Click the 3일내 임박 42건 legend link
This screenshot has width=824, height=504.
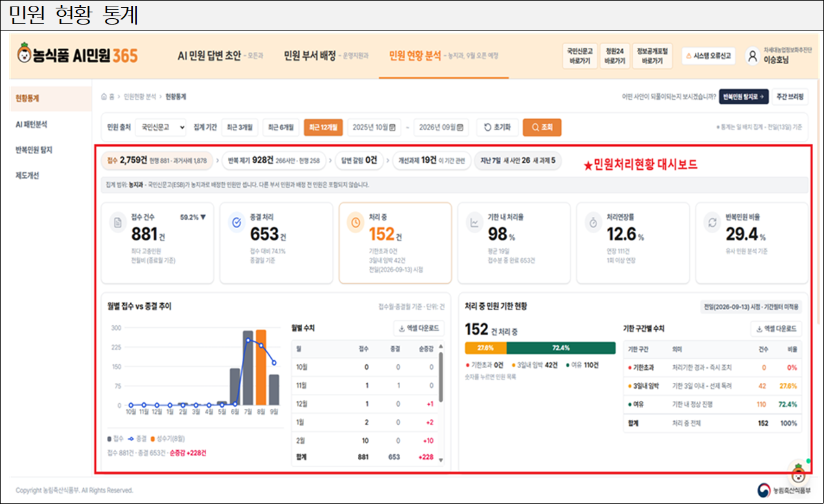coord(534,365)
